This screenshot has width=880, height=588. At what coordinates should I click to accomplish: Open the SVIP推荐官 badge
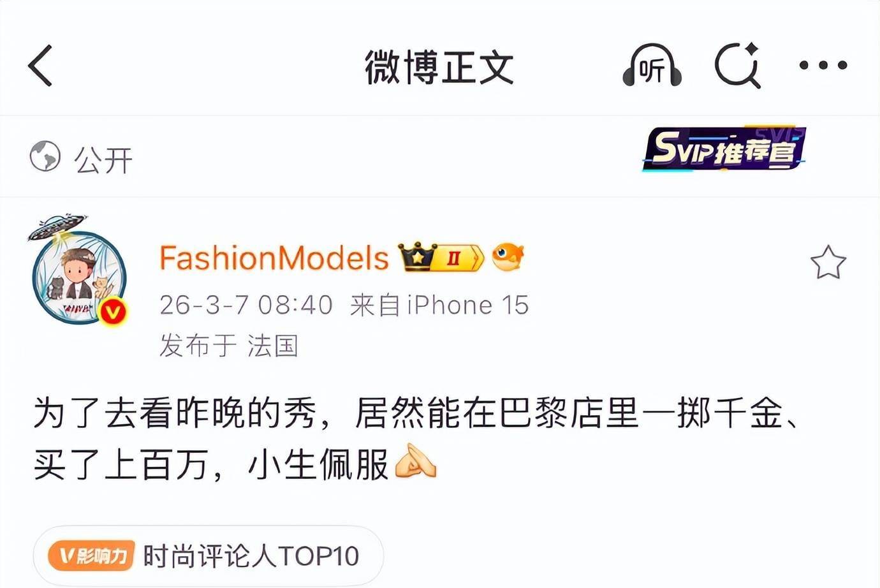click(724, 149)
